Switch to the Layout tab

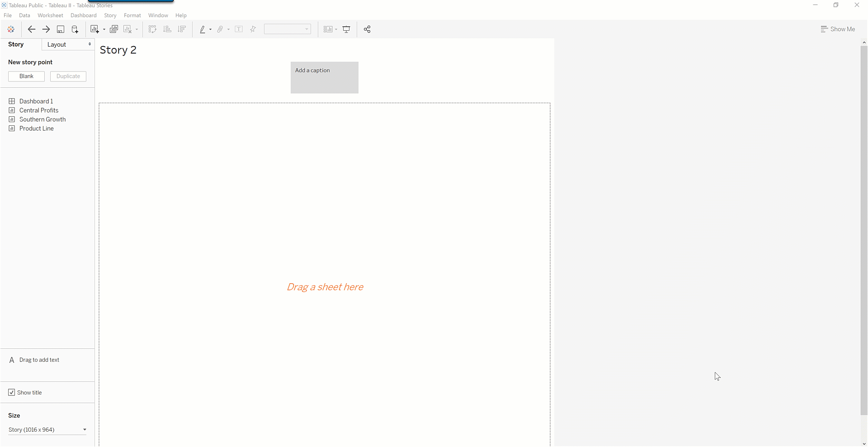(x=68, y=44)
